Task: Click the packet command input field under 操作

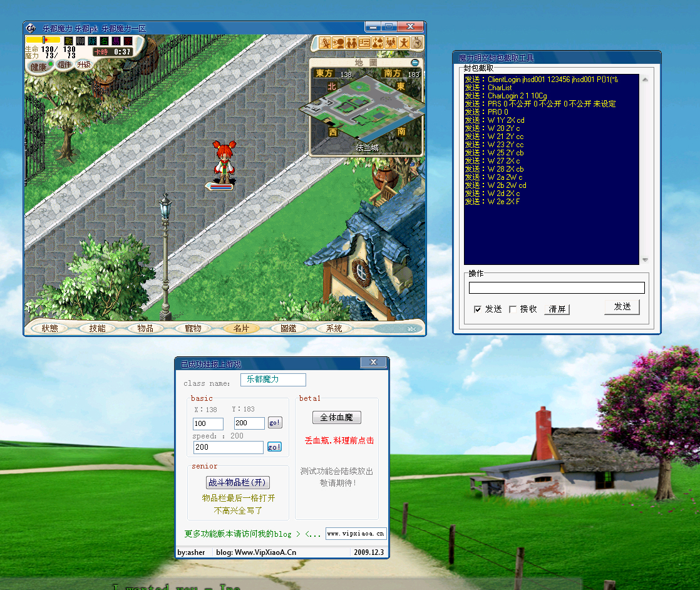Action: click(557, 287)
